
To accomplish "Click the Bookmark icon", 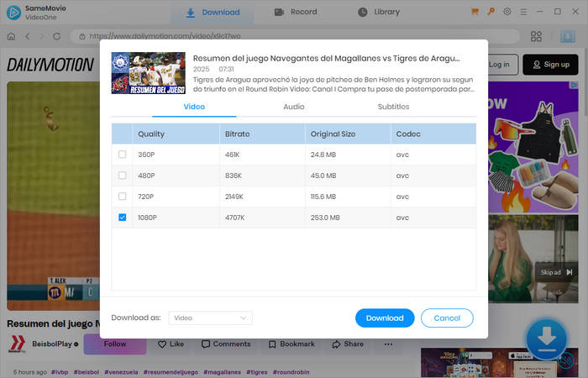I will point(272,344).
